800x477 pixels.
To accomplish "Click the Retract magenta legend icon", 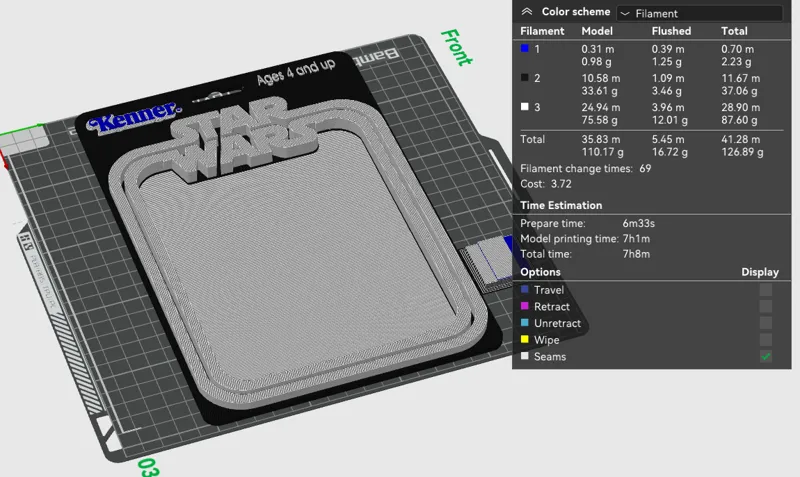I will pyautogui.click(x=524, y=306).
